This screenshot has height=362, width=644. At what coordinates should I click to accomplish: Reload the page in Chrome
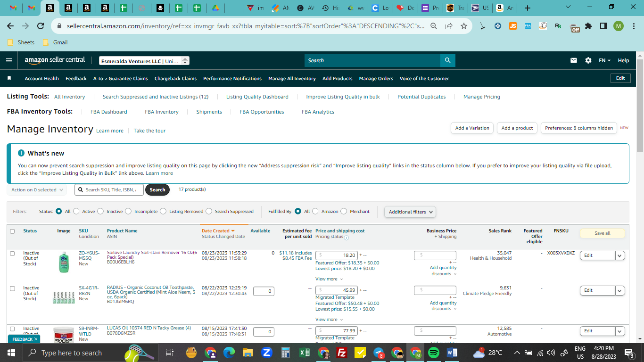[x=41, y=26]
